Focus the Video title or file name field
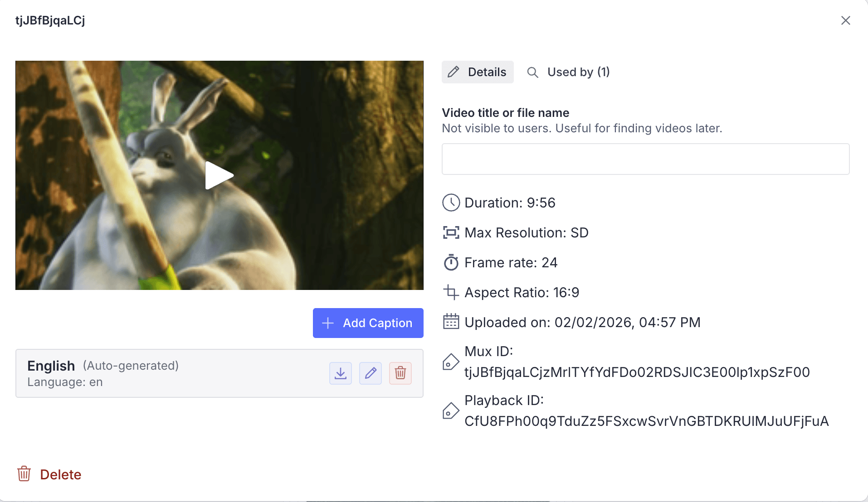 pos(645,159)
